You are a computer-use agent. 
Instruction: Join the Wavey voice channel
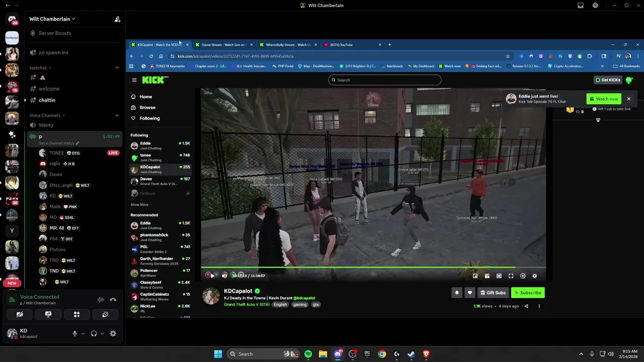[74, 125]
